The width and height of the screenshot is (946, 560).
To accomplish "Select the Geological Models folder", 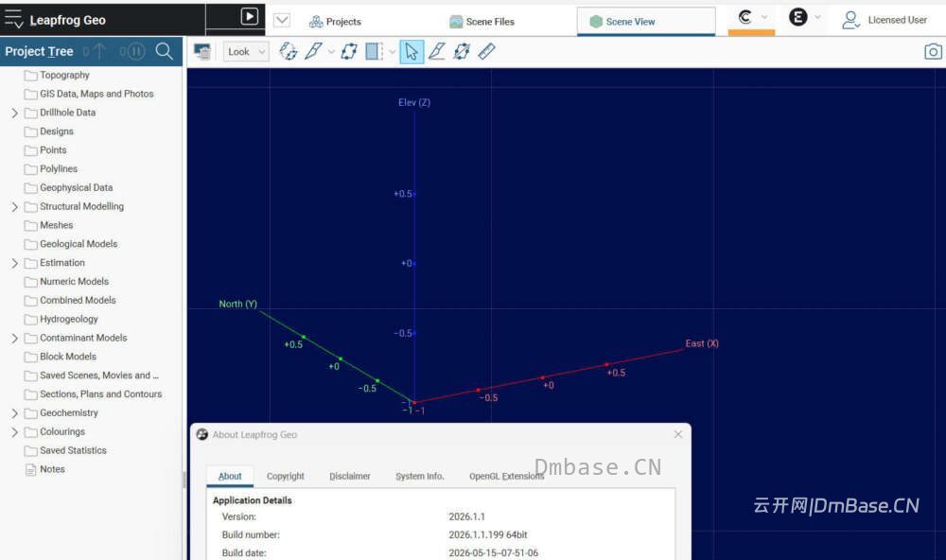I will [x=79, y=244].
